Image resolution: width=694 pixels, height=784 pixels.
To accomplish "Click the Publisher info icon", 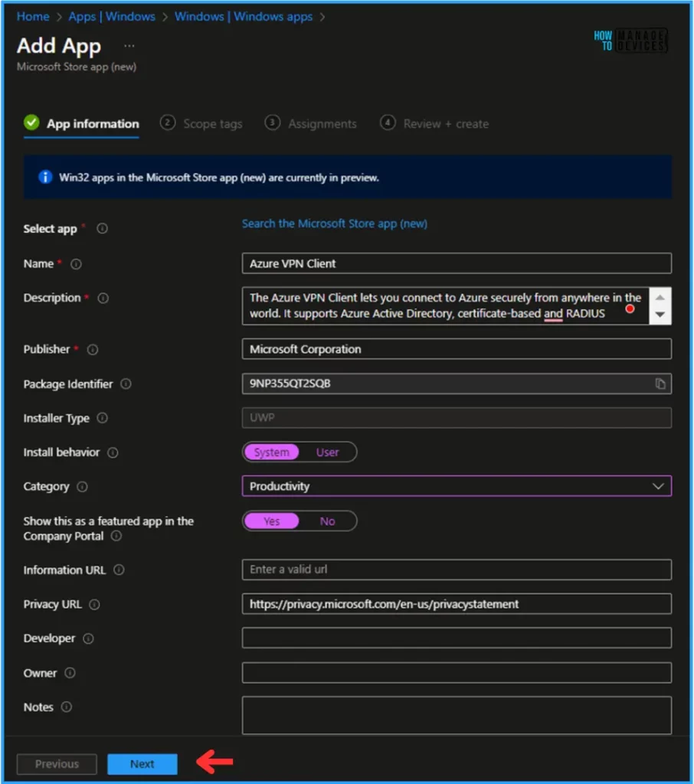I will 93,349.
